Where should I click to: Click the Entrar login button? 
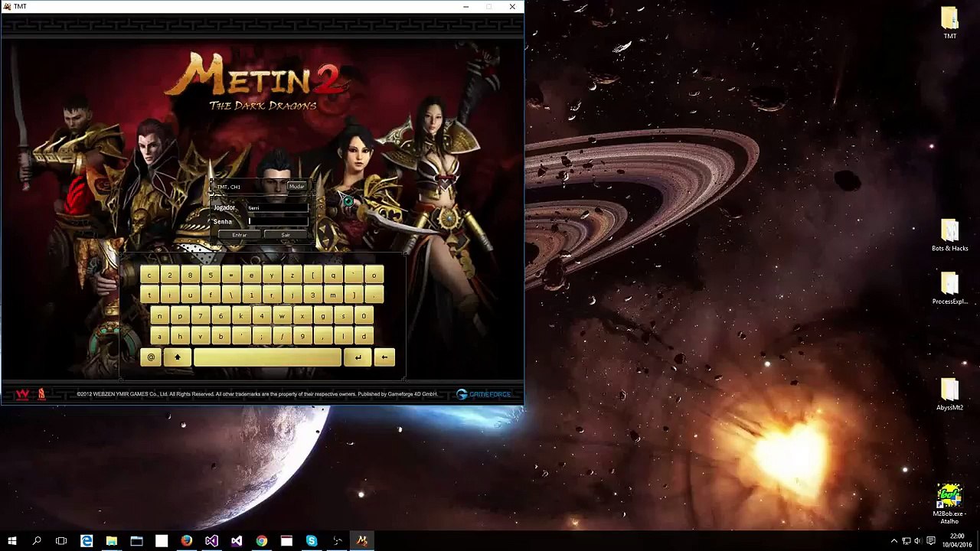point(240,235)
